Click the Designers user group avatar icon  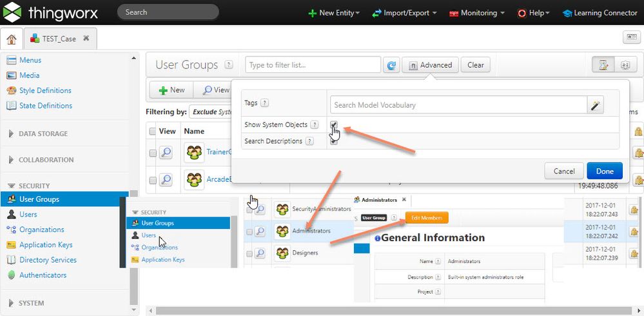[282, 253]
